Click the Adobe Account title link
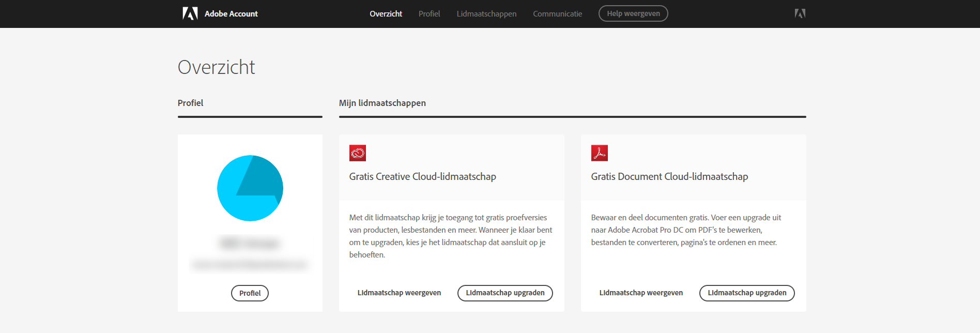The image size is (980, 333). point(231,14)
